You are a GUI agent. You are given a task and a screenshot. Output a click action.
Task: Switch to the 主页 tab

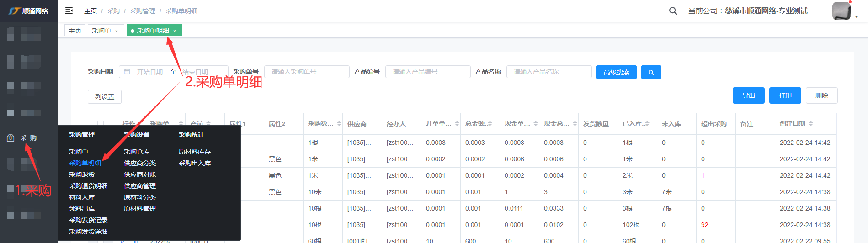[x=75, y=31]
